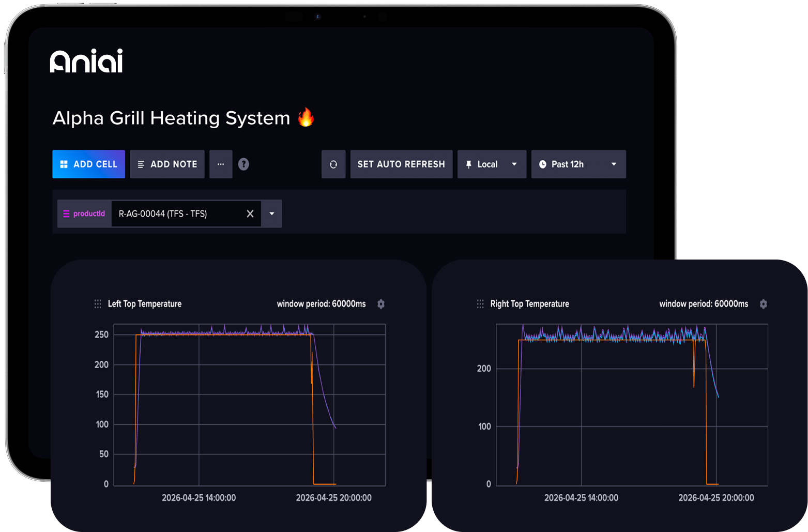
Task: Clear the productId value with X
Action: (x=250, y=214)
